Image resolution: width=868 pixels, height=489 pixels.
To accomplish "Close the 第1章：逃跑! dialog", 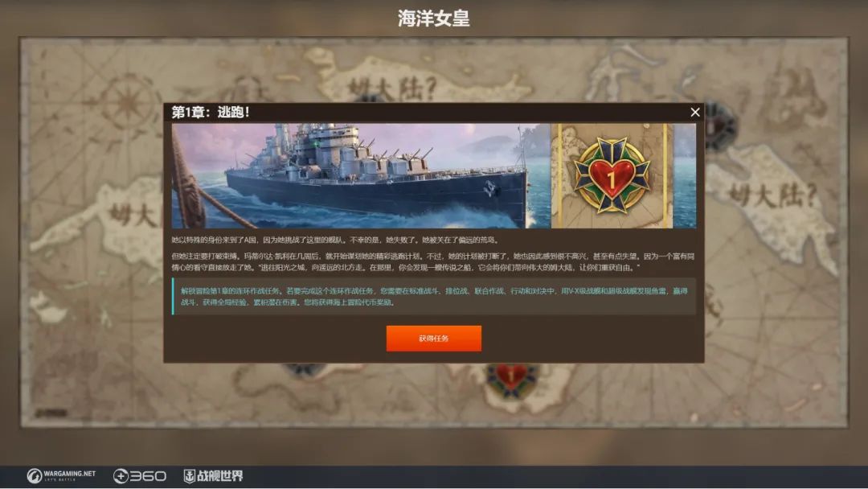I will tap(694, 113).
